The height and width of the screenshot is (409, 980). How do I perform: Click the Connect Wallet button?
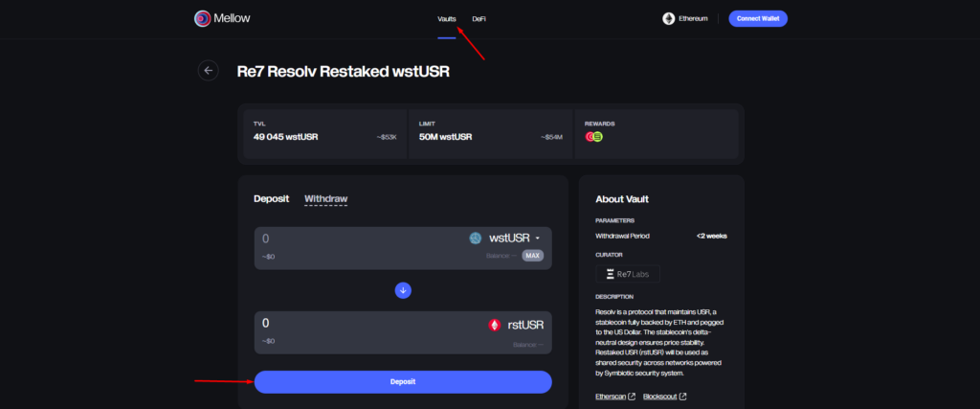tap(758, 19)
